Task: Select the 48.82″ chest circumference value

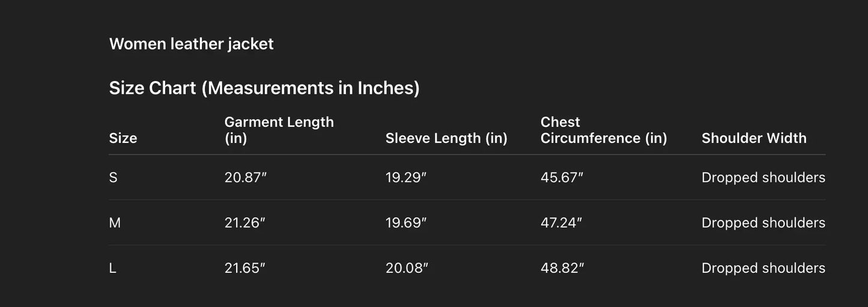Action: point(561,268)
